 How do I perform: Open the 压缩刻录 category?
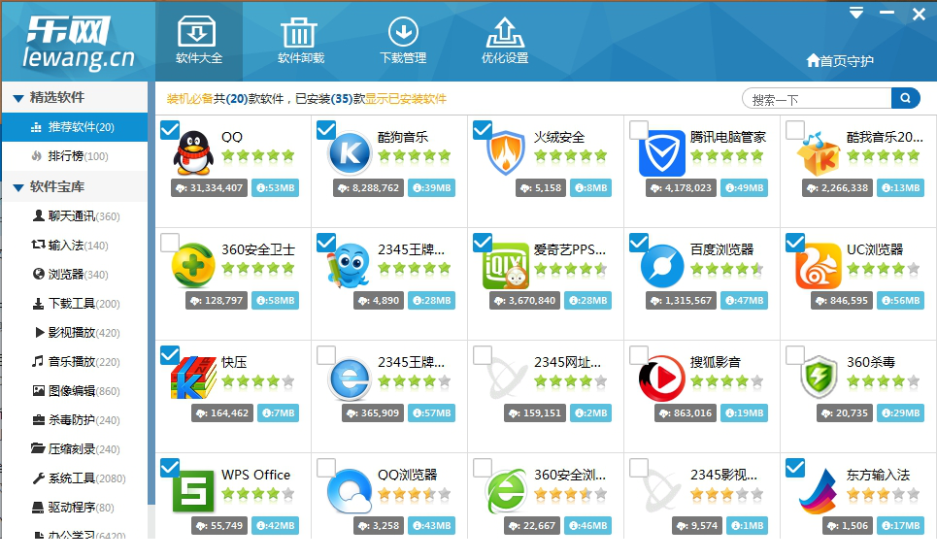pos(74,449)
